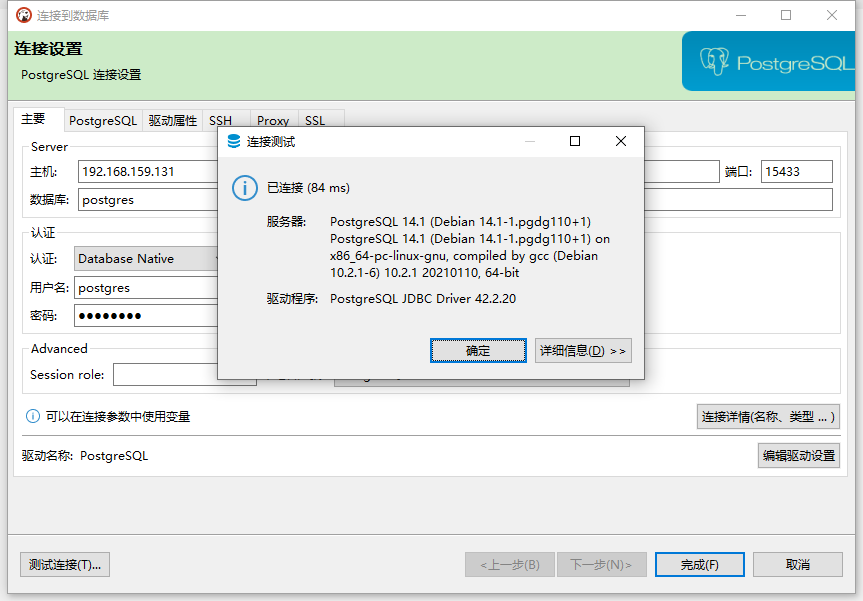Select the SSH tab
This screenshot has height=601, width=863.
pos(220,119)
